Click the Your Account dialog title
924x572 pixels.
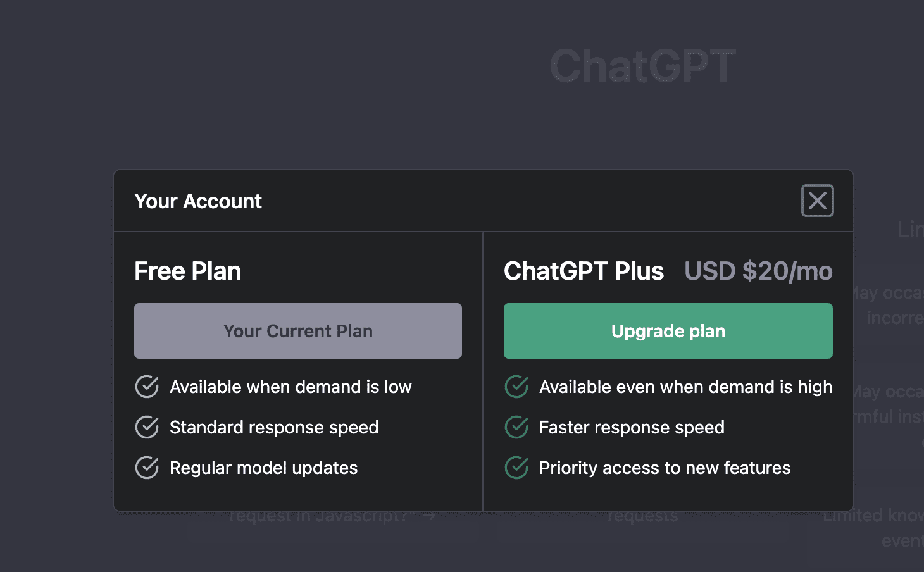pos(197,201)
